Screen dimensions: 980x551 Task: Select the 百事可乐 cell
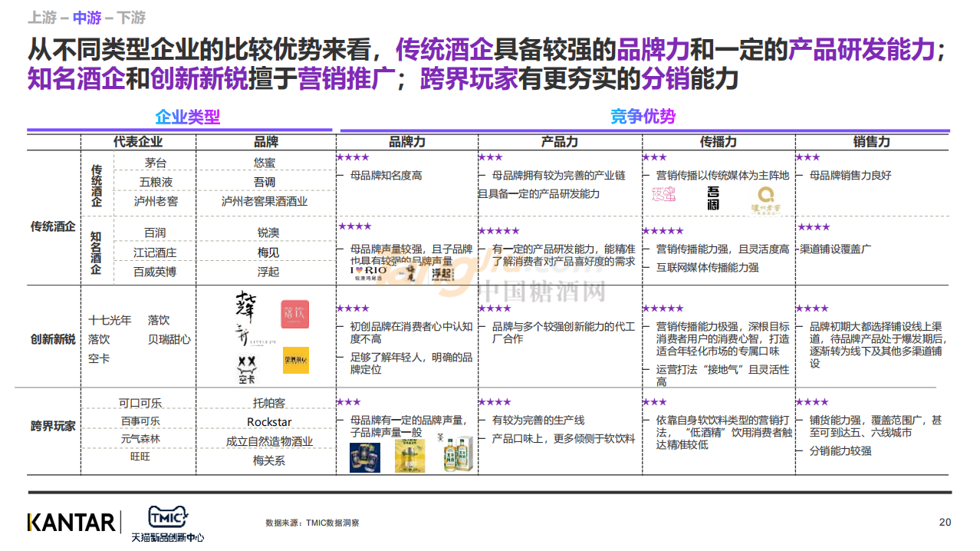point(140,421)
